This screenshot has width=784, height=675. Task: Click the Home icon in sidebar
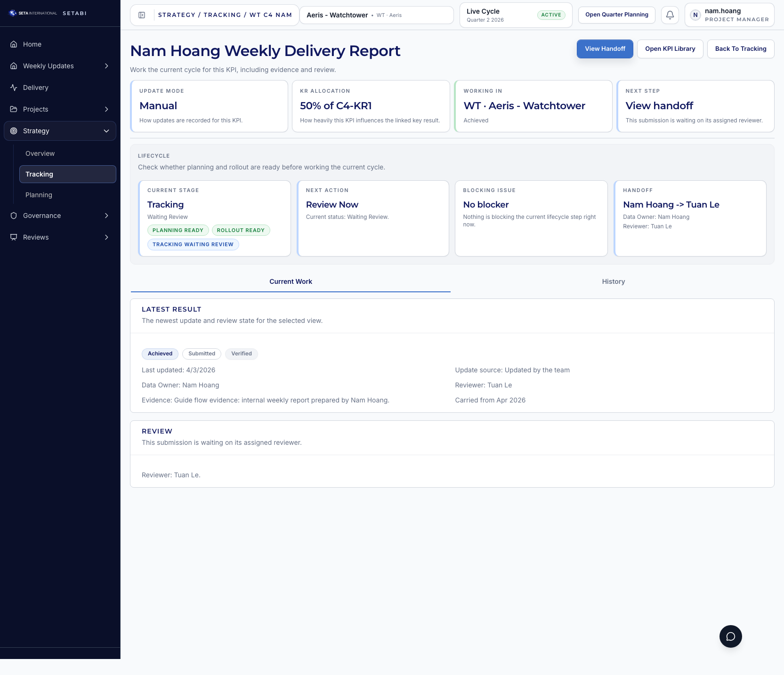tap(14, 44)
